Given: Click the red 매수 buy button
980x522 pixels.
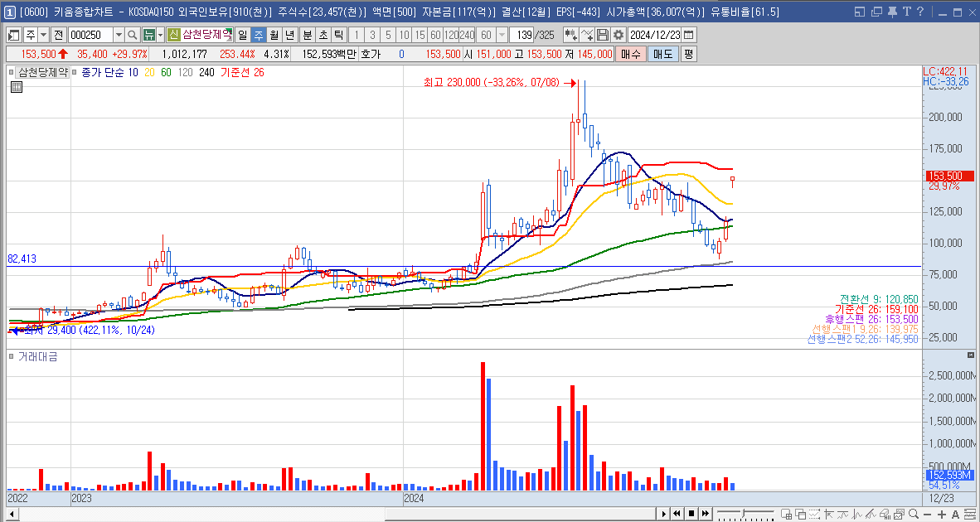Looking at the screenshot, I should pos(631,55).
